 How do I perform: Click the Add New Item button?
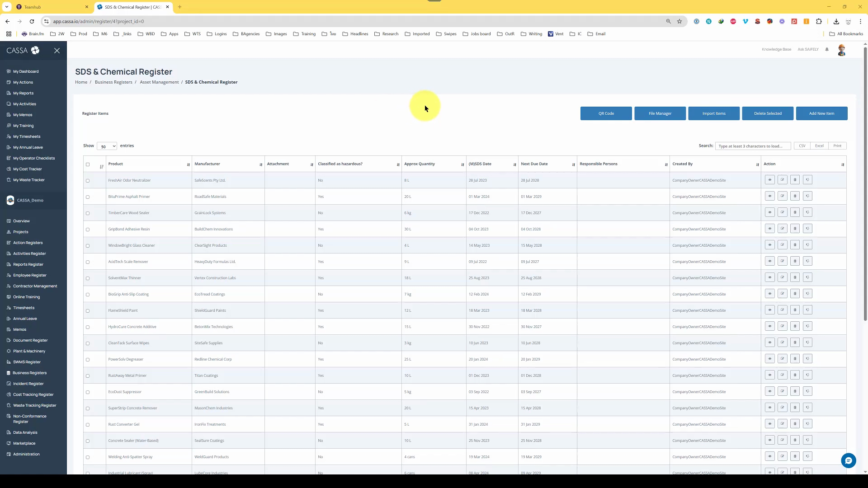[x=821, y=113]
